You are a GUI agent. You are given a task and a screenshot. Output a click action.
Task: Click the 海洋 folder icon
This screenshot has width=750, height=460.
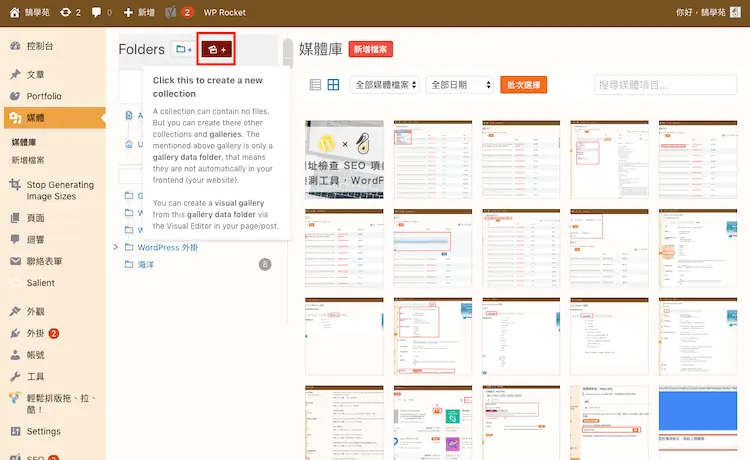[x=129, y=264]
